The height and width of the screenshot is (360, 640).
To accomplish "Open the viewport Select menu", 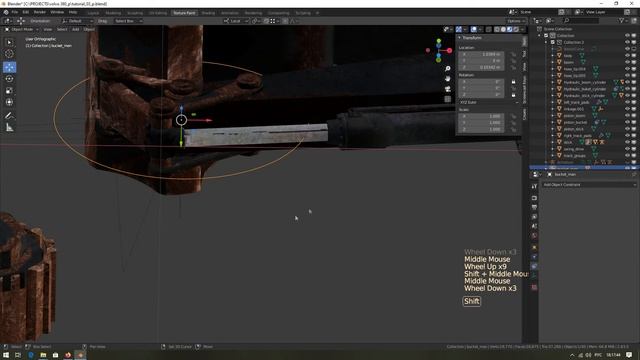I will (62, 29).
